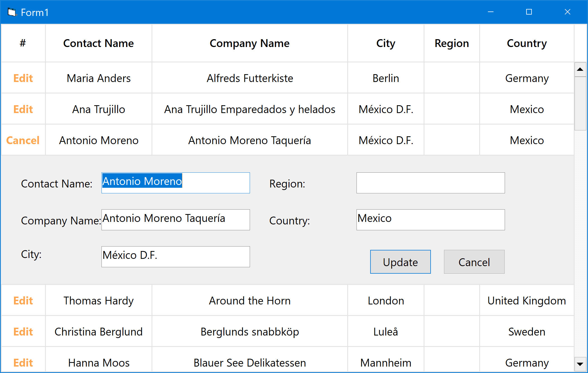This screenshot has height=373, width=588.
Task: Click the City column header
Action: (386, 43)
